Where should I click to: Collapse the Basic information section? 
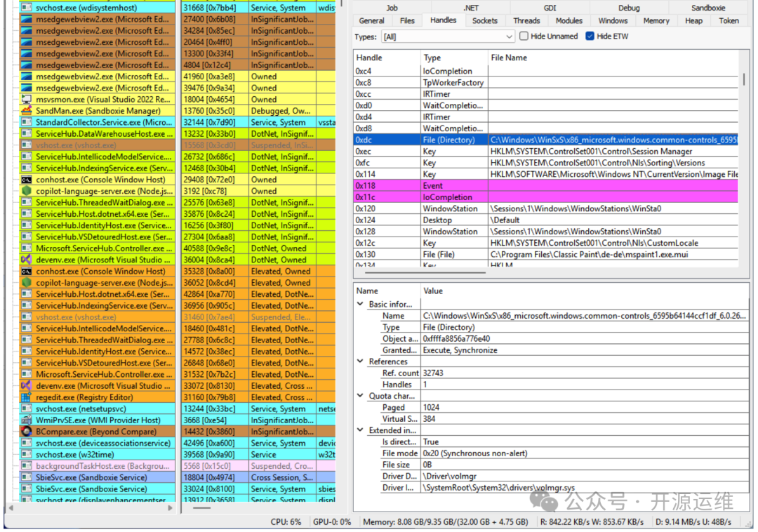(x=361, y=305)
